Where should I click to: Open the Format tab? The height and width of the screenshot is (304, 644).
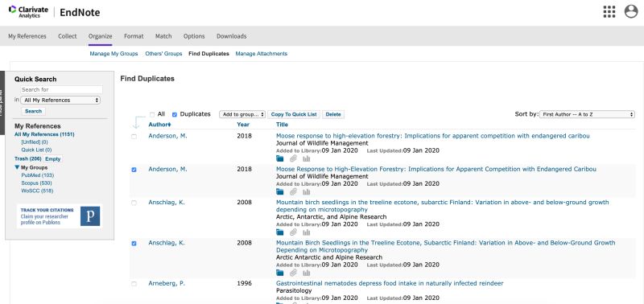[x=134, y=36]
